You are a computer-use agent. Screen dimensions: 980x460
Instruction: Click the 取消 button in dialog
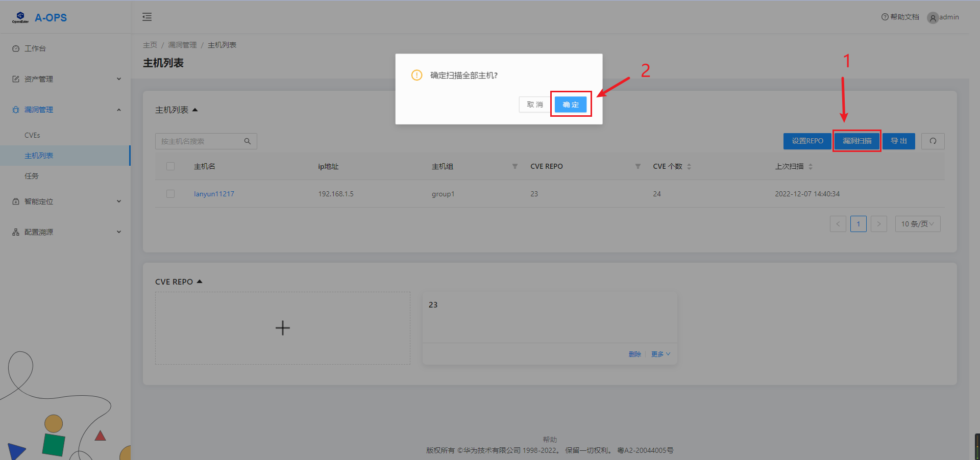click(534, 105)
